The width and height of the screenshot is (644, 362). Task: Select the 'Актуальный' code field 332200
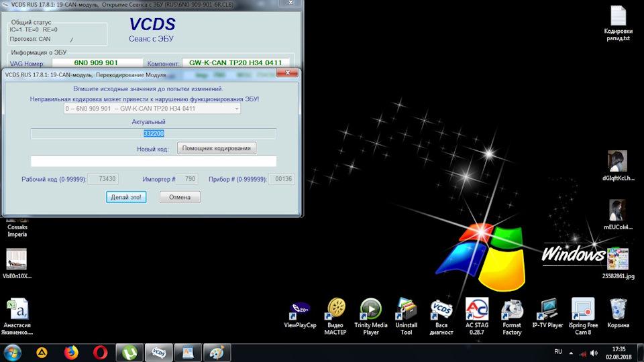point(154,133)
